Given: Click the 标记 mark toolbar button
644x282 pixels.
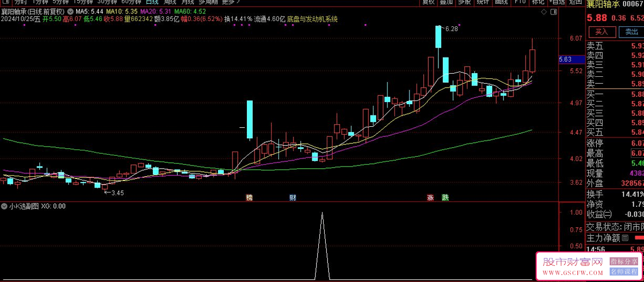Looking at the screenshot, I should pyautogui.click(x=537, y=2).
